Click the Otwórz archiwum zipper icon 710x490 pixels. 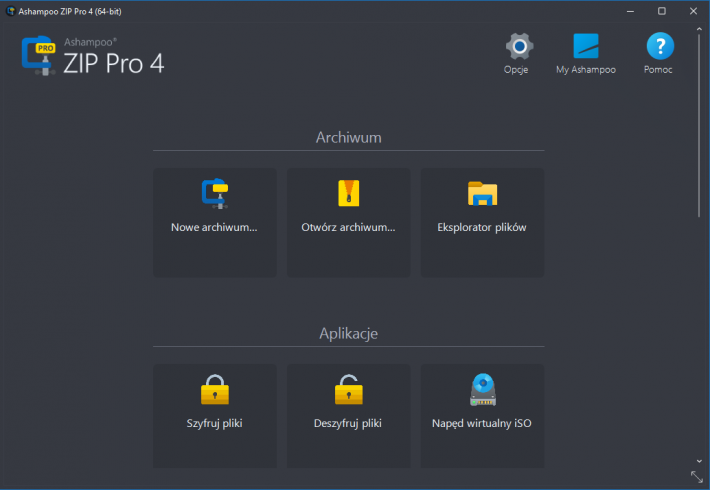[348, 193]
